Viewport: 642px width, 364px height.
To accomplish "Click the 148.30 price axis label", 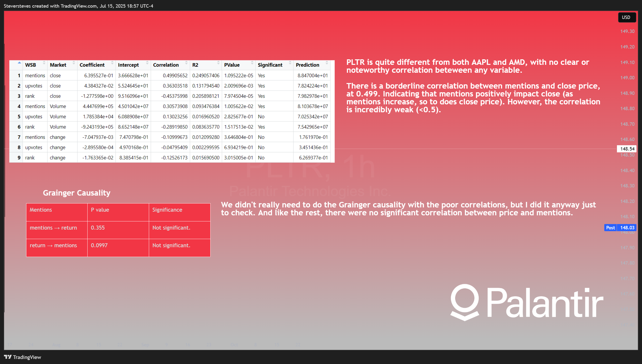I will pos(627,186).
